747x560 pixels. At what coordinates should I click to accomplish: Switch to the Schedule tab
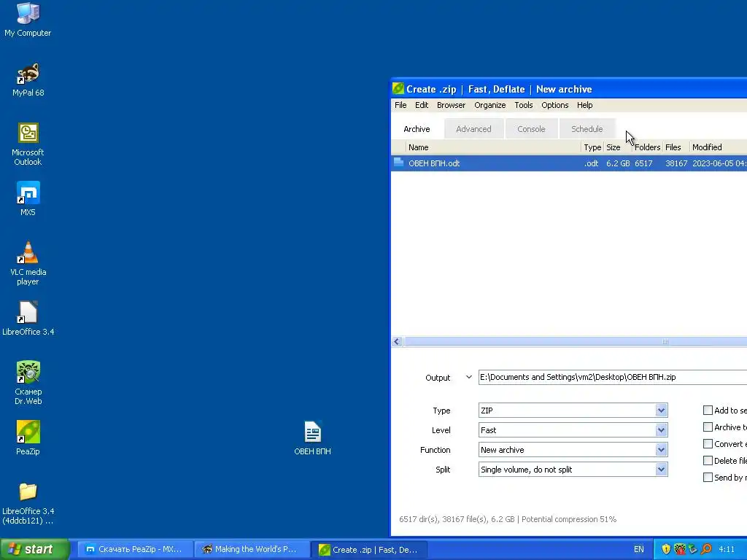587,129
